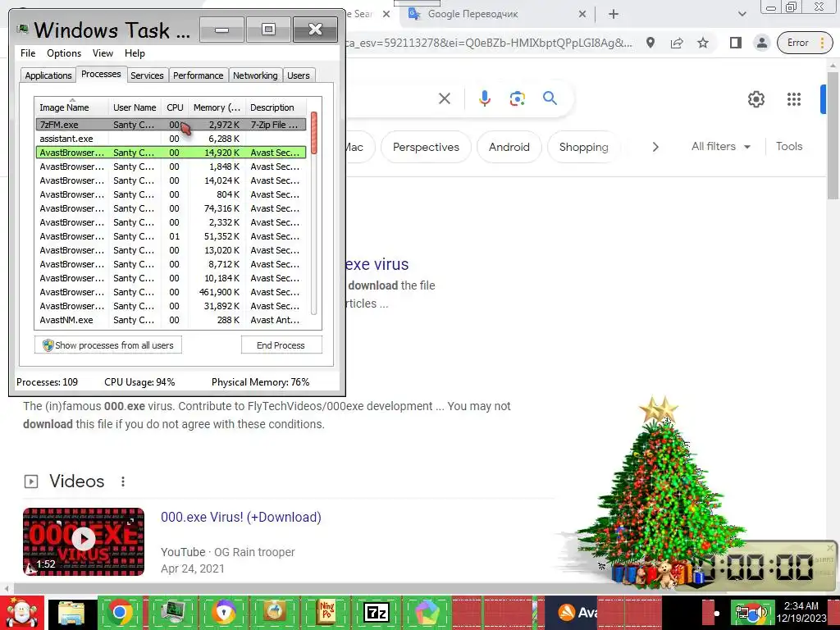The width and height of the screenshot is (840, 630).
Task: Select the 7zFM.exe process row
Action: coord(171,125)
